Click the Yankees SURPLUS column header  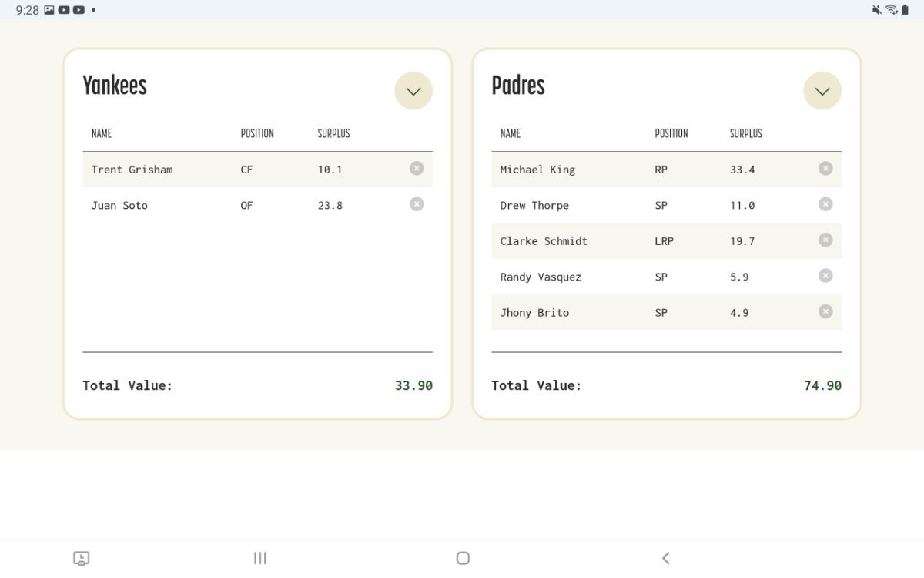tap(333, 133)
